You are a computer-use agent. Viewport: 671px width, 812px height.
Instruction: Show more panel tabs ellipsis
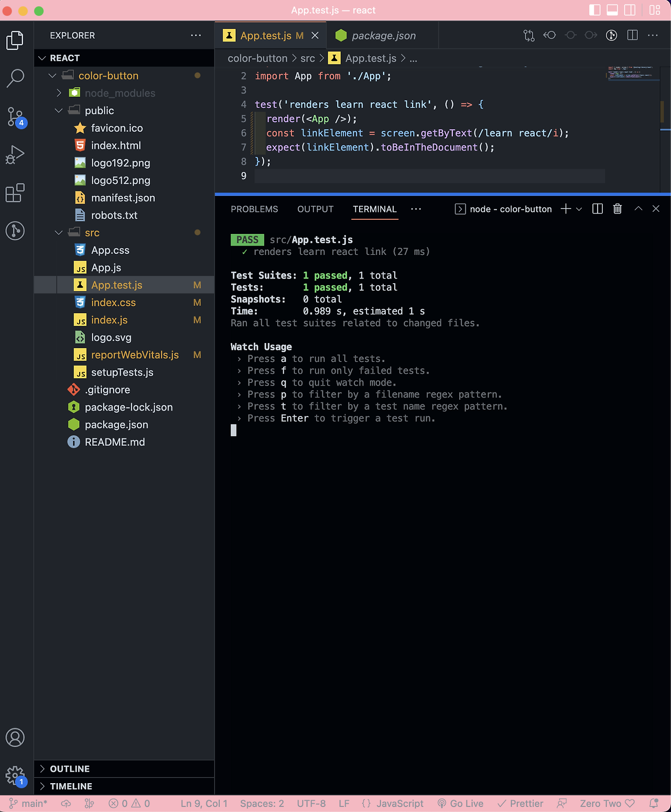(x=416, y=209)
